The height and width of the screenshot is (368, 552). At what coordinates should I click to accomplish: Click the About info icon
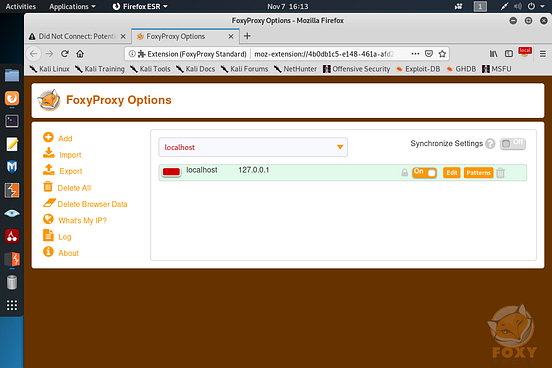click(x=48, y=251)
